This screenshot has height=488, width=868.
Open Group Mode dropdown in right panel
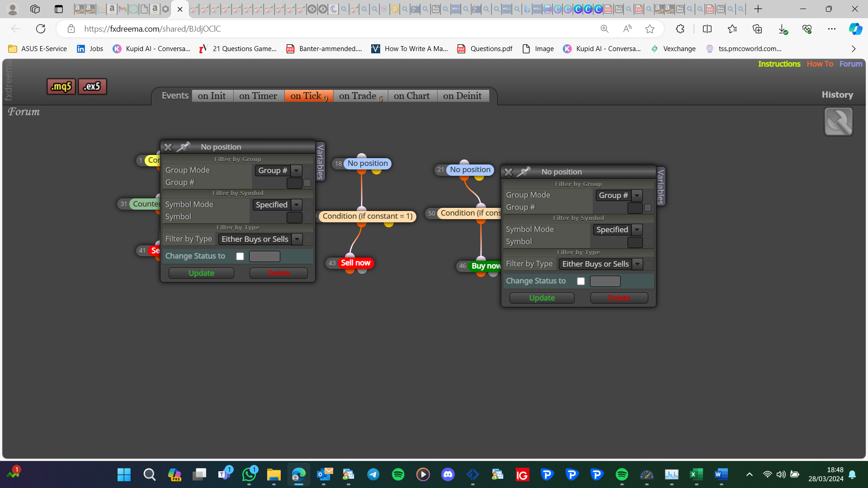point(619,195)
